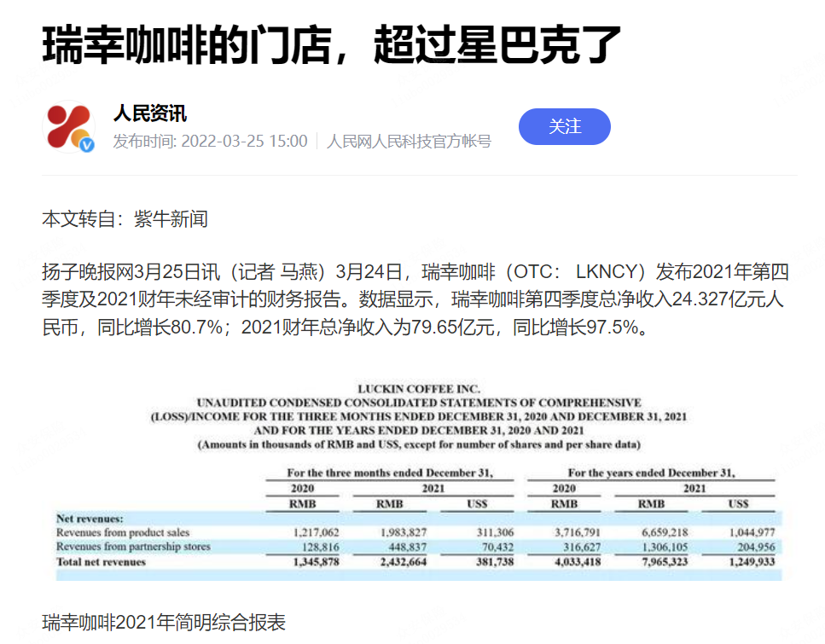Click the value 1,345,878 in the table
The image size is (825, 644).
pos(316,562)
